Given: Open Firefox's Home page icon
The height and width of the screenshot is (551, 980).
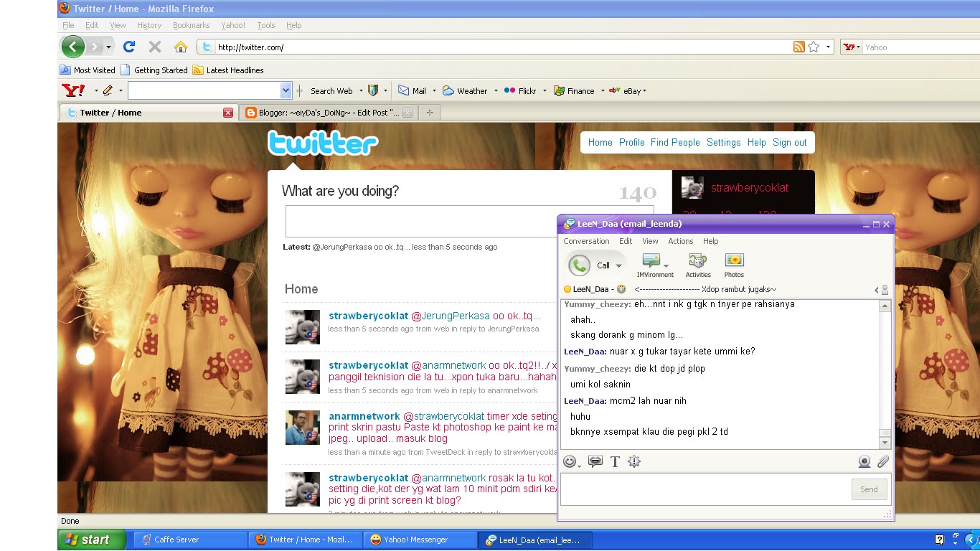Looking at the screenshot, I should click(x=181, y=47).
